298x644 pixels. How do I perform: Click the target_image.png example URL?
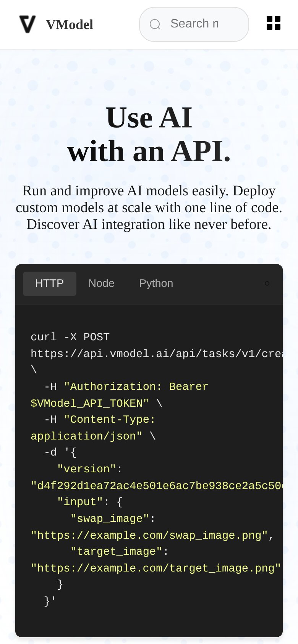(156, 568)
